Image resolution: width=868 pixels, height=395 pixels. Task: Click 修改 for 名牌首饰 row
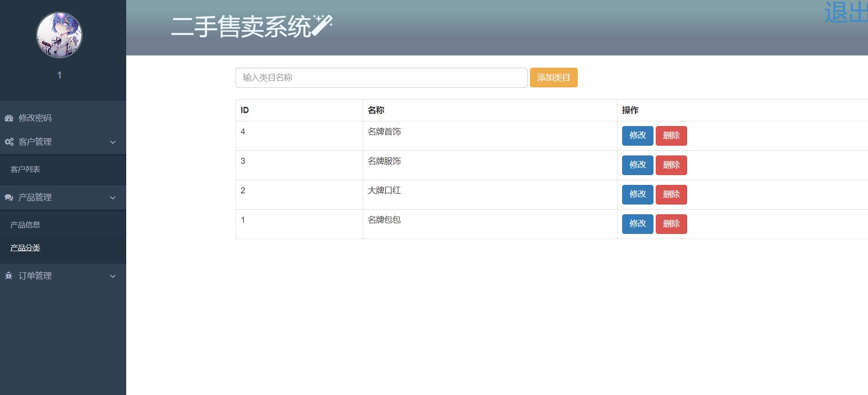(638, 136)
